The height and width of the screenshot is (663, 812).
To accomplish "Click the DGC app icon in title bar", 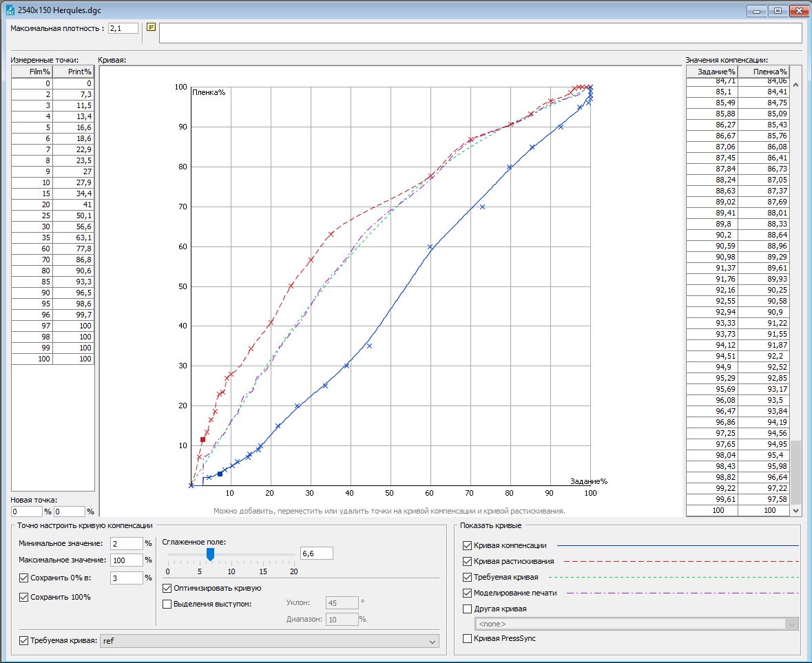I will point(10,10).
